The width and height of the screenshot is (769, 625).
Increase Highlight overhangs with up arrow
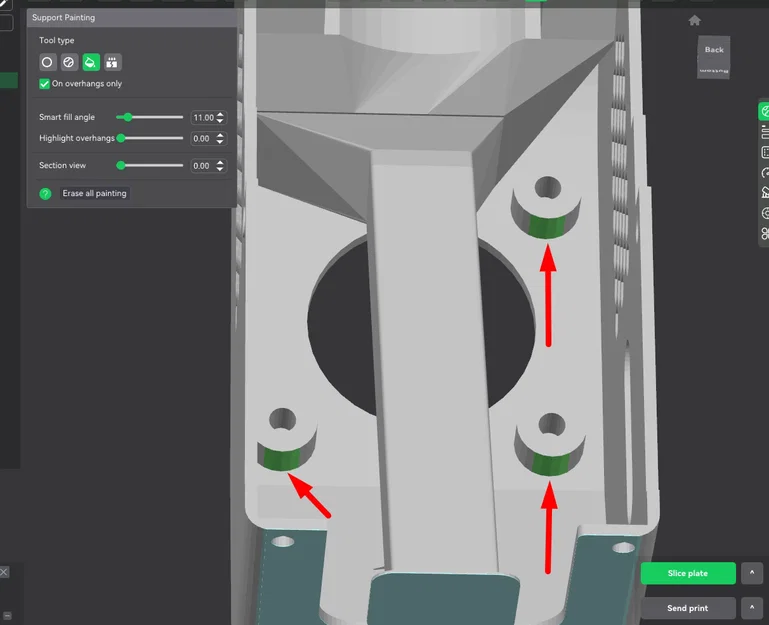point(220,136)
